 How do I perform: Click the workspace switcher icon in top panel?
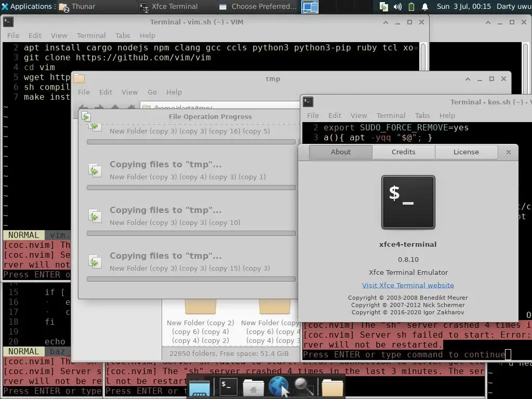[x=310, y=7]
